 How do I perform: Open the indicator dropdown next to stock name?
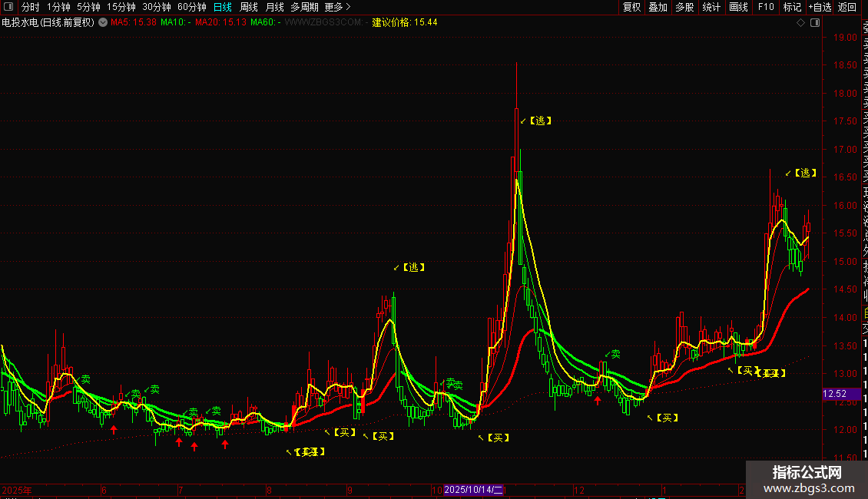[x=103, y=23]
